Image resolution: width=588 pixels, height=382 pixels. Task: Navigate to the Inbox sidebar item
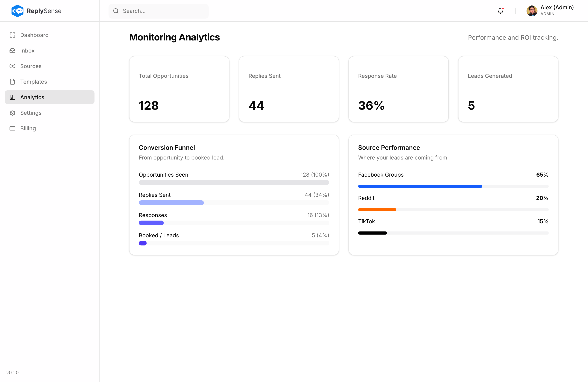(x=27, y=50)
